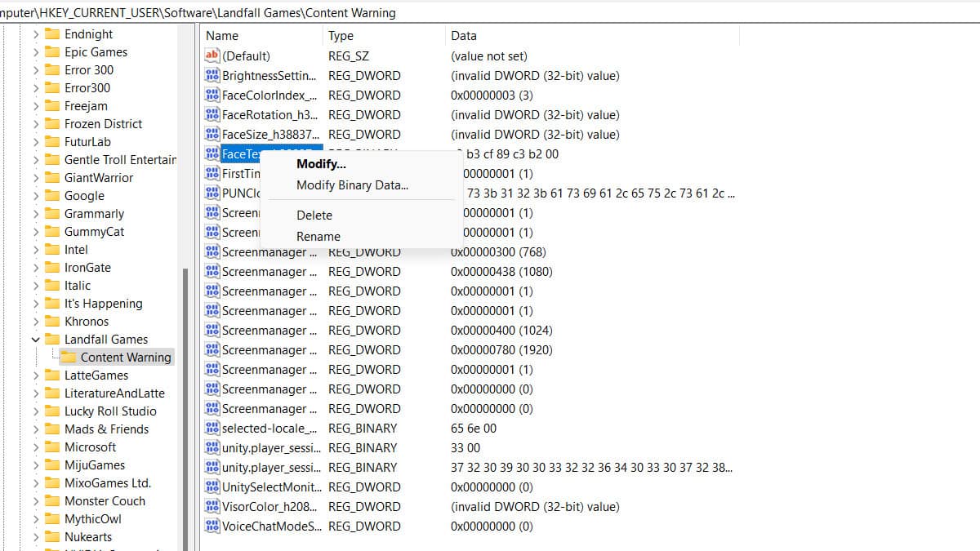Click the registry path address bar
The image size is (980, 551).
click(x=490, y=12)
